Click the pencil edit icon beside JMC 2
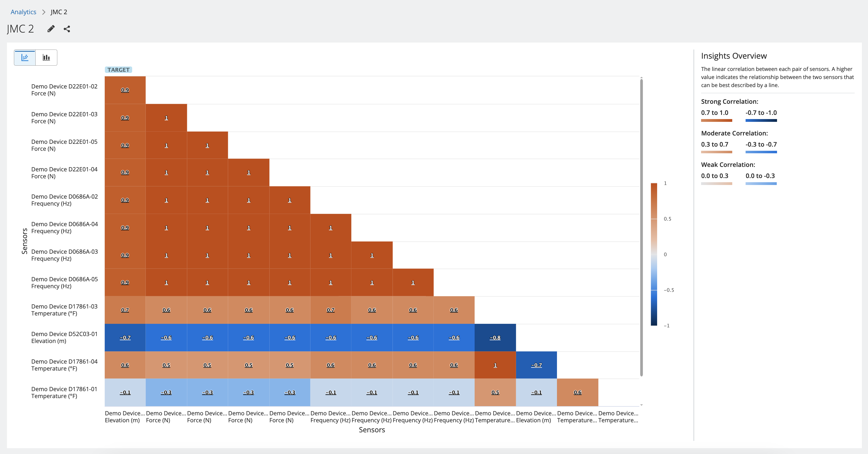 point(51,29)
